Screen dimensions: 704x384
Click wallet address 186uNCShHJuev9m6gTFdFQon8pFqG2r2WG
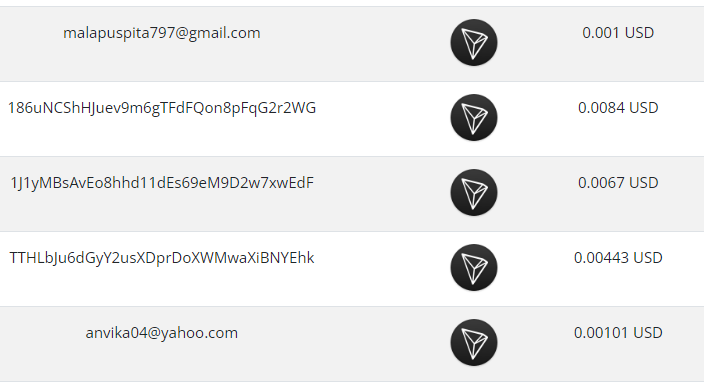click(x=162, y=108)
